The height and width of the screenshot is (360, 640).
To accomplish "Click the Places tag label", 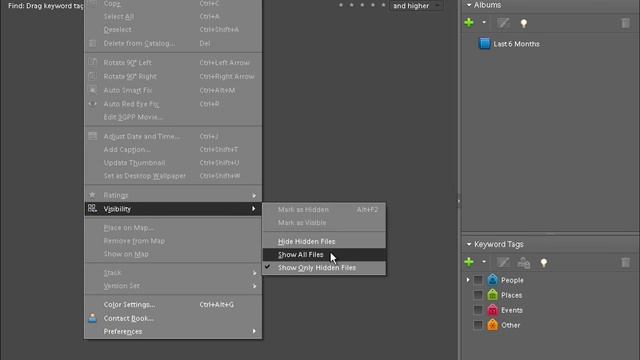I will [x=511, y=296].
